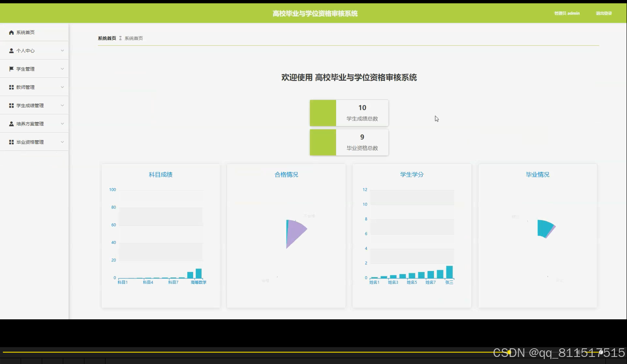Image resolution: width=627 pixels, height=364 pixels.
Task: Click the grey 系统首页 breadcrumb text
Action: coord(134,38)
